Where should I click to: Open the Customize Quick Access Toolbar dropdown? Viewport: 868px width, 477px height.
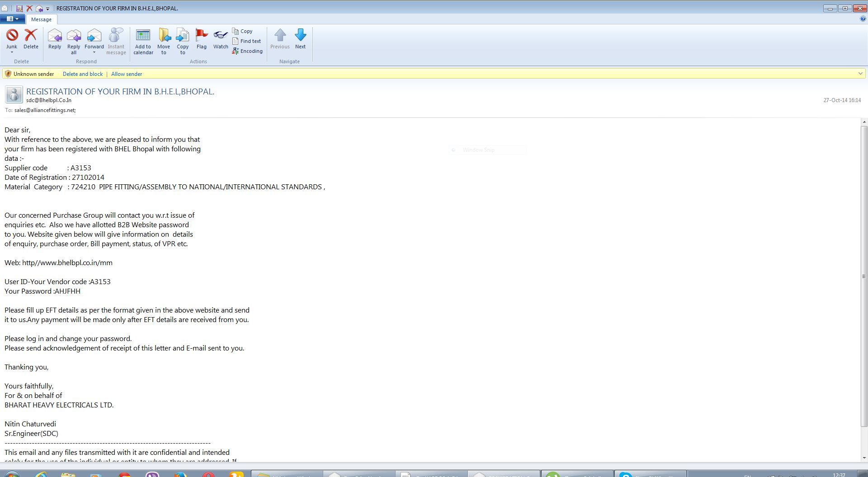click(x=47, y=9)
